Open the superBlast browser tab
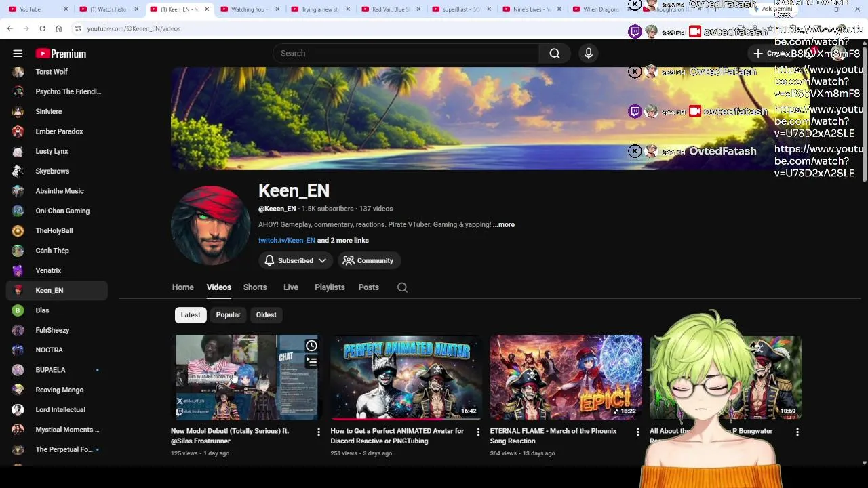The image size is (868, 488). click(461, 9)
